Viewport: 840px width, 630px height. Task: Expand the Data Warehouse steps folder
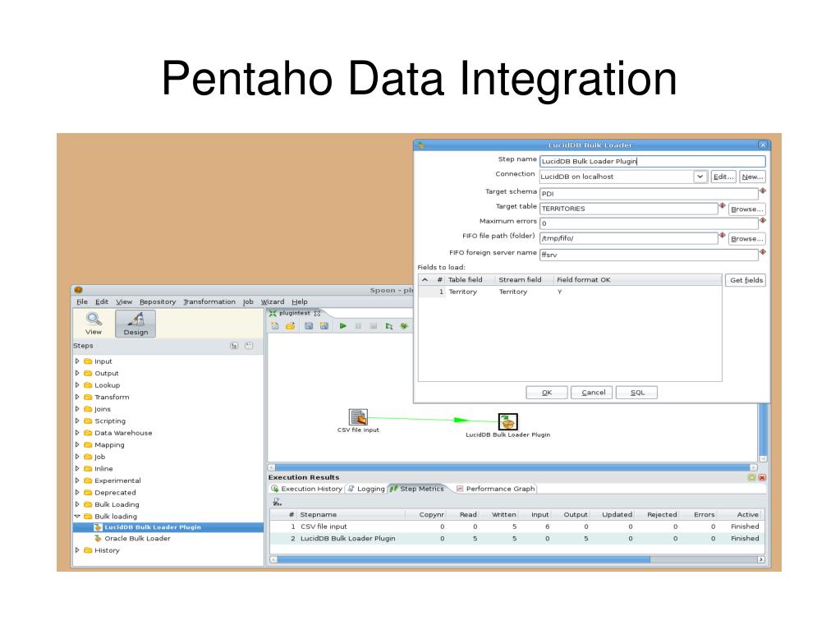(x=77, y=432)
